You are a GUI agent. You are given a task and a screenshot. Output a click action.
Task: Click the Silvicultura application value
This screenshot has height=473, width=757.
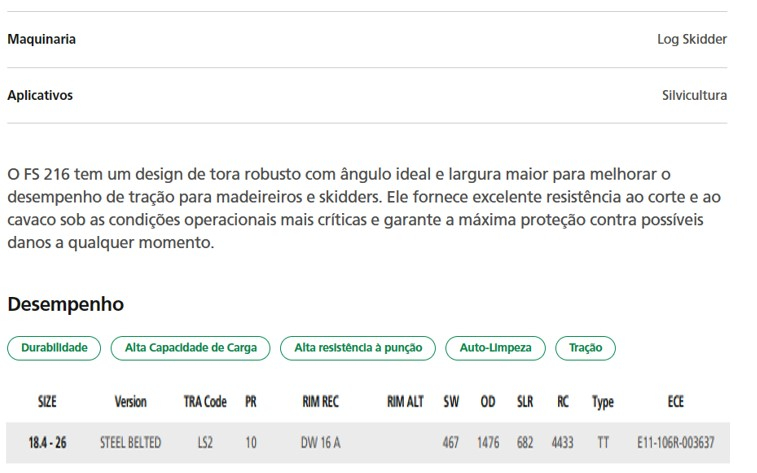pos(694,95)
